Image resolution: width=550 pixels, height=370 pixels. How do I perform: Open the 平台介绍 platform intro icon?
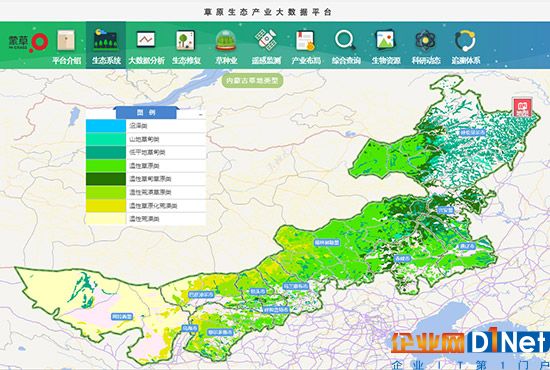66,40
